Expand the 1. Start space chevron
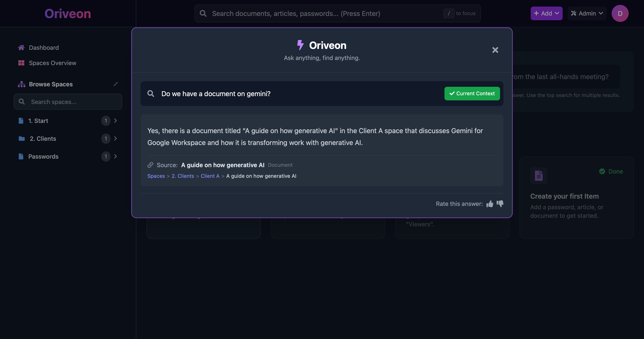Screen dimensions: 644x339 click(115, 121)
